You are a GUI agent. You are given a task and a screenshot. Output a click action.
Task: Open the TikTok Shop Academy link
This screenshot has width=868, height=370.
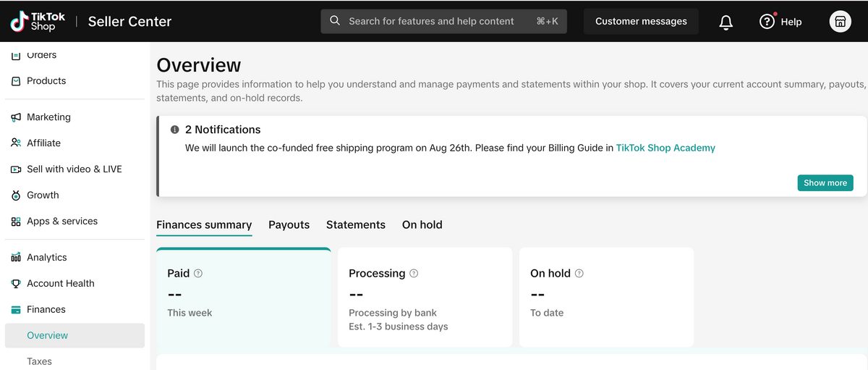(x=665, y=148)
